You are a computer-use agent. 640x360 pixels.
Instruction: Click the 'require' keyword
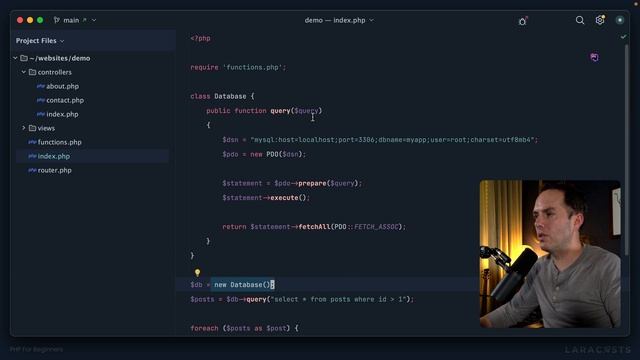[204, 67]
